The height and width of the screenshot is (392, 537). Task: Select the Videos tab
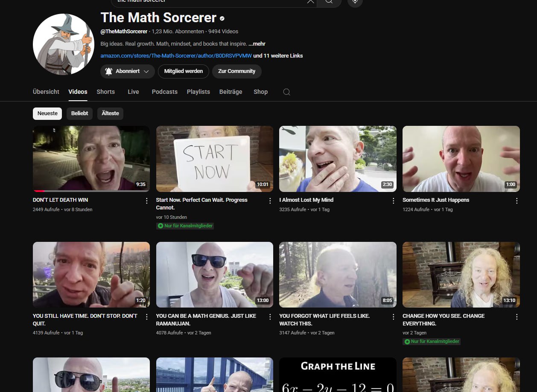[x=78, y=92]
